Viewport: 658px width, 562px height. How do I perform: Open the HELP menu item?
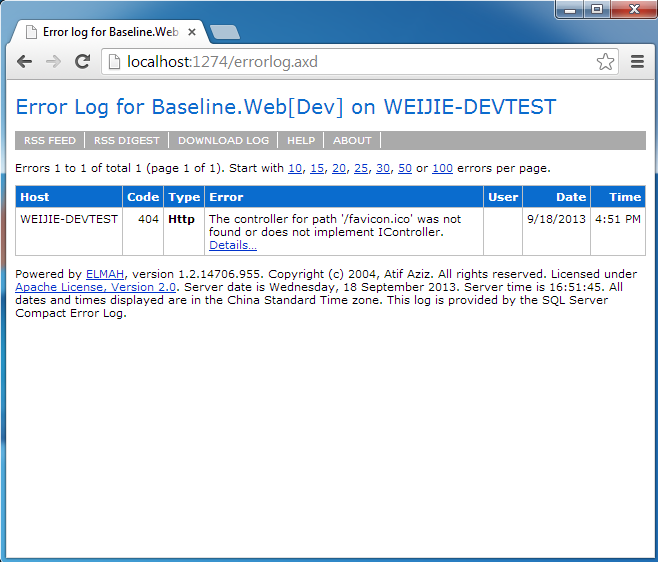[x=301, y=140]
